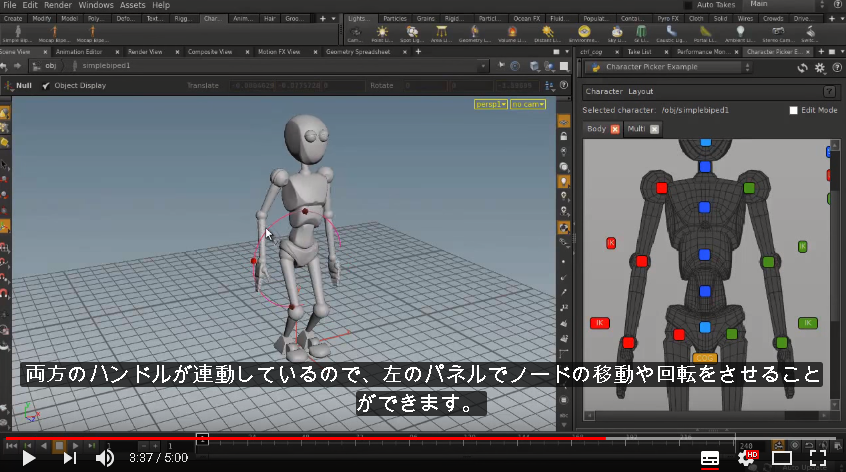This screenshot has height=472, width=846.
Task: Click the reload icon in the Python panel
Action: [x=803, y=68]
